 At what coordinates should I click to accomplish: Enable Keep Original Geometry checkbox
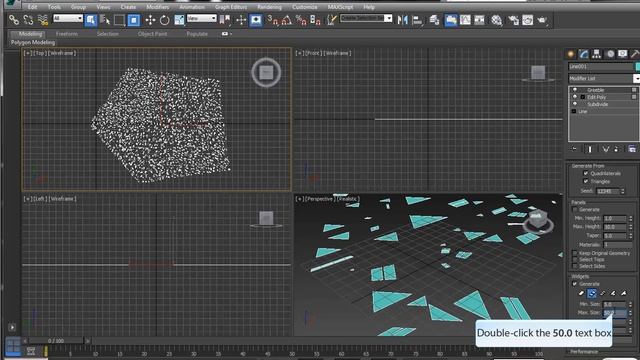[575, 253]
